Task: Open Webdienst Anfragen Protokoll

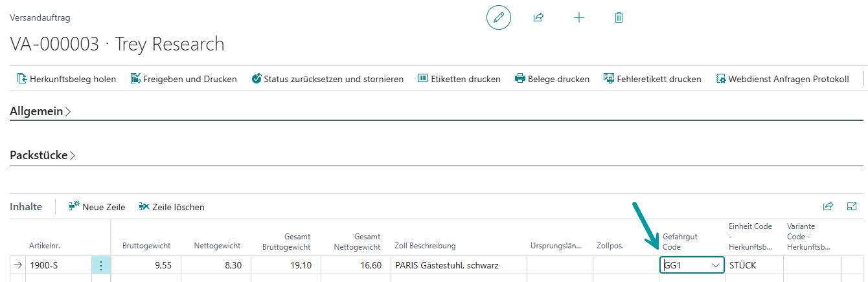Action: coord(782,79)
